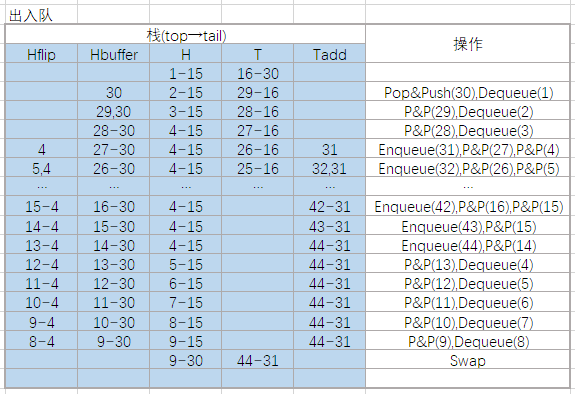Click the Enqueue(42),P&P(16),P&P(15) cell
The height and width of the screenshot is (394, 575).
point(468,206)
